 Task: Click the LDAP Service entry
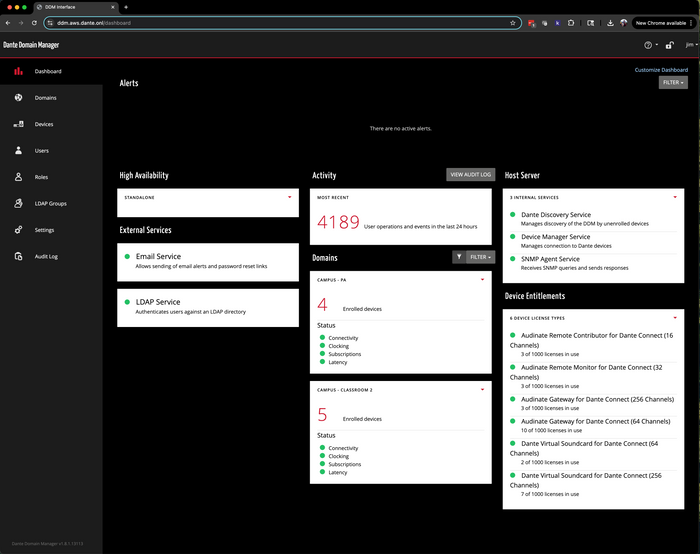tap(208, 306)
